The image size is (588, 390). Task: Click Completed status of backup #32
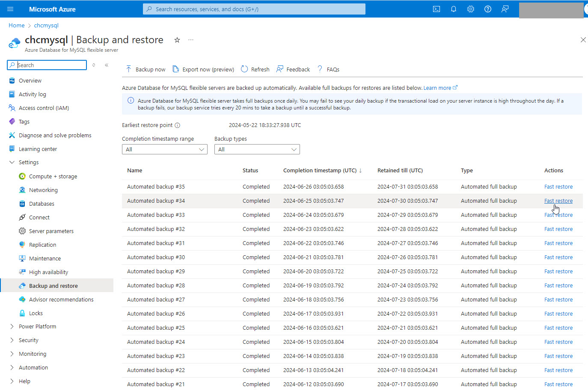pyautogui.click(x=256, y=229)
